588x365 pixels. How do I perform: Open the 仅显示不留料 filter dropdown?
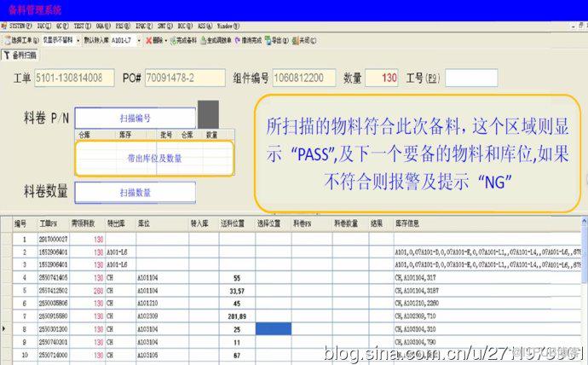[x=78, y=40]
